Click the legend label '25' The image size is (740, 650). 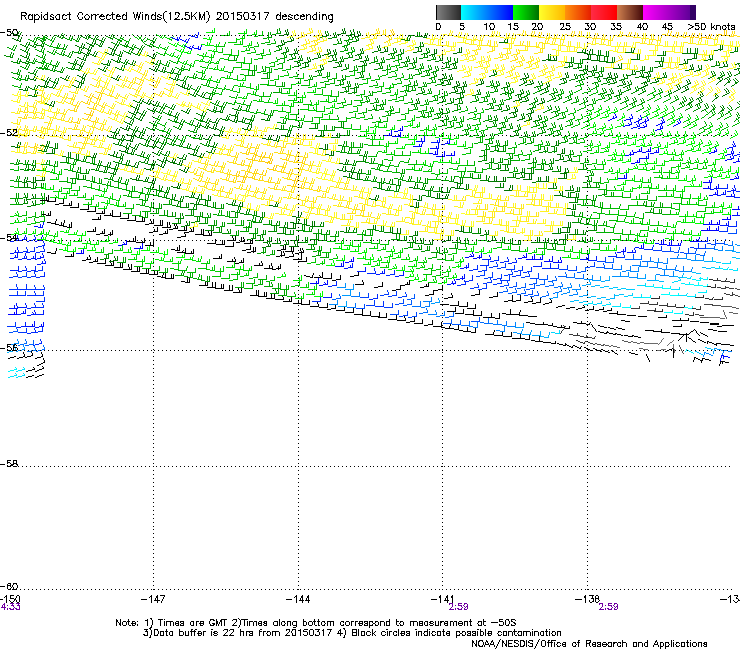click(x=565, y=27)
